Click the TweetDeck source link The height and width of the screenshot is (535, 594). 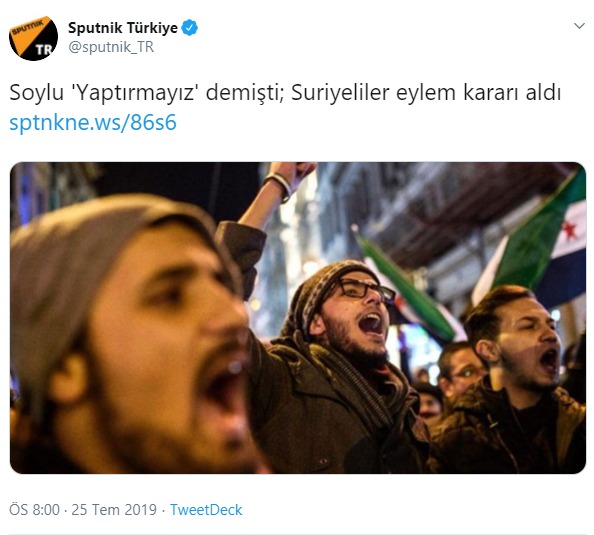click(206, 510)
